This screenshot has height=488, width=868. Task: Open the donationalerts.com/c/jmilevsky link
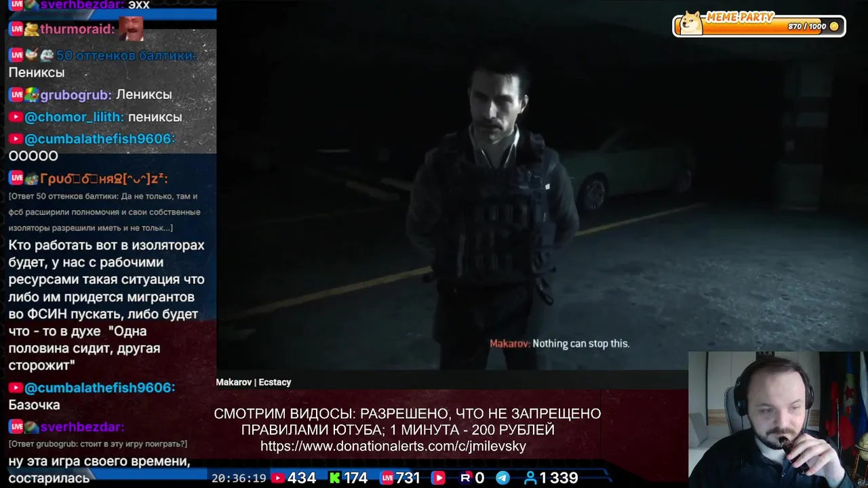coord(393,446)
